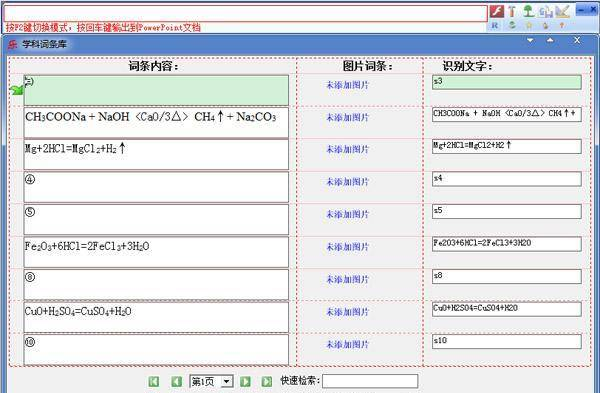Select the entry content box marked ⑧
600x393 pixels.
tap(156, 285)
